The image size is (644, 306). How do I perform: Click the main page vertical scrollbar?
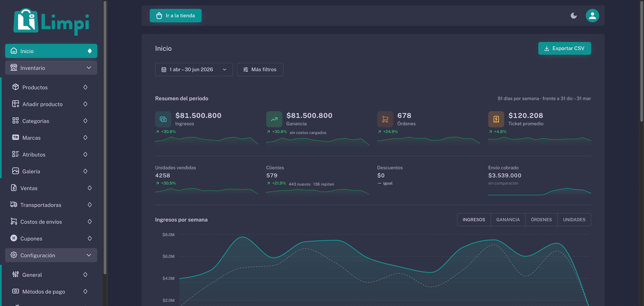pos(642,61)
